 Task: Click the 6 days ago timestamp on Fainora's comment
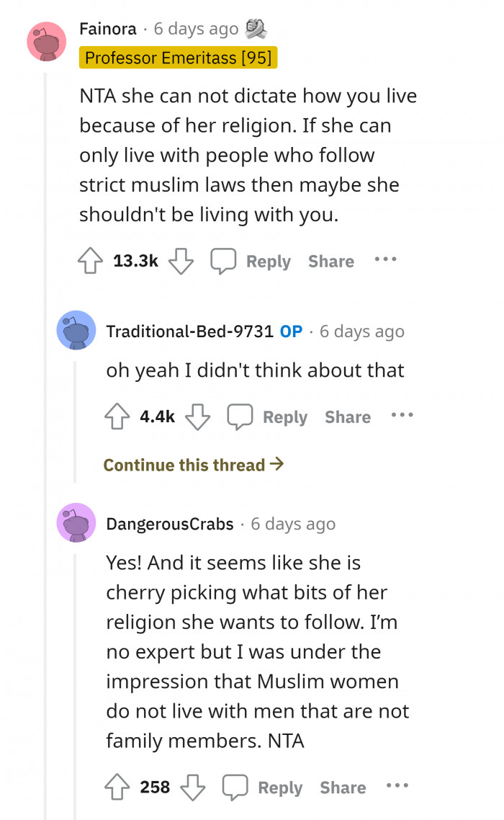point(194,29)
